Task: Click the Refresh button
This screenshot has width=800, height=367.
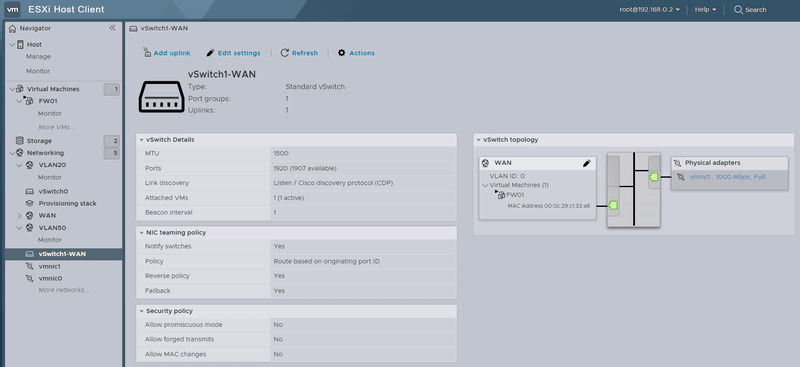Action: [x=299, y=53]
